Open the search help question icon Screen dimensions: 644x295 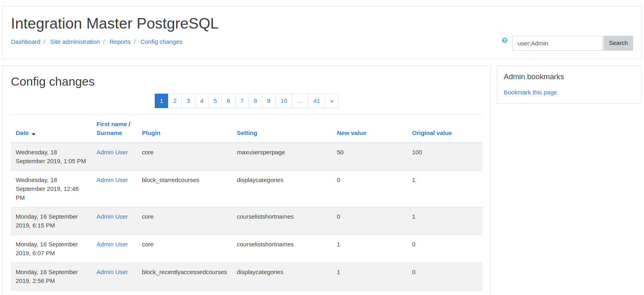point(505,40)
